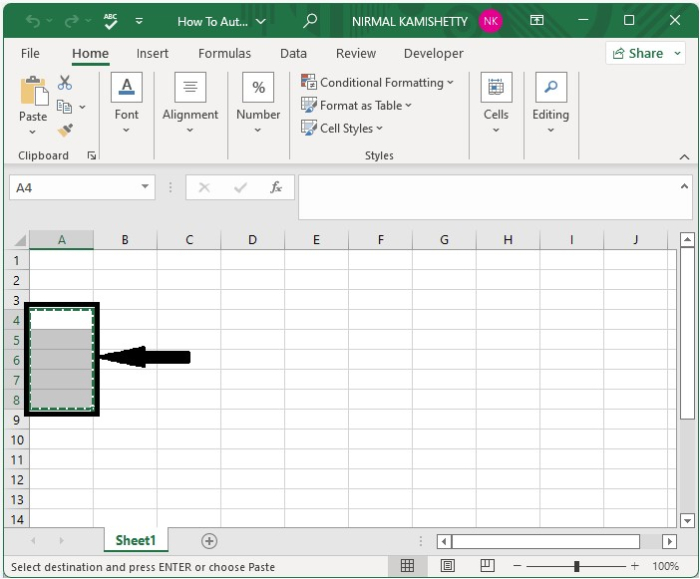Switch to Page Layout view icon
700x579 pixels.
point(447,566)
